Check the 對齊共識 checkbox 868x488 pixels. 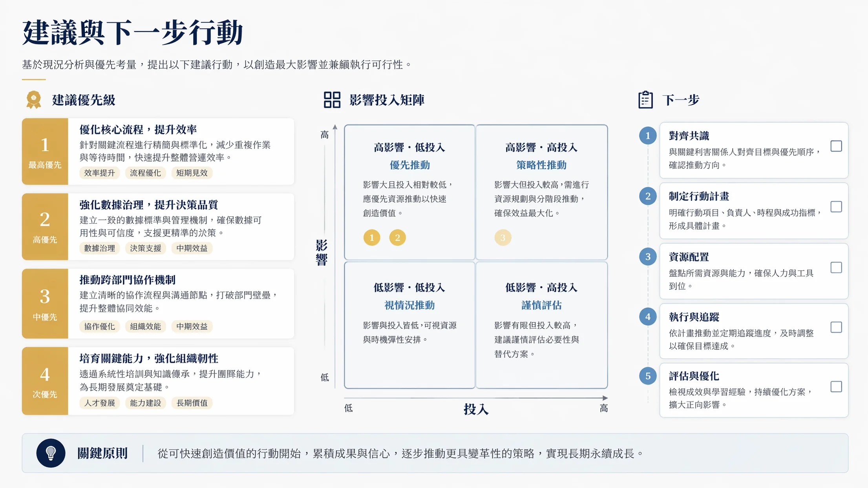pos(836,146)
